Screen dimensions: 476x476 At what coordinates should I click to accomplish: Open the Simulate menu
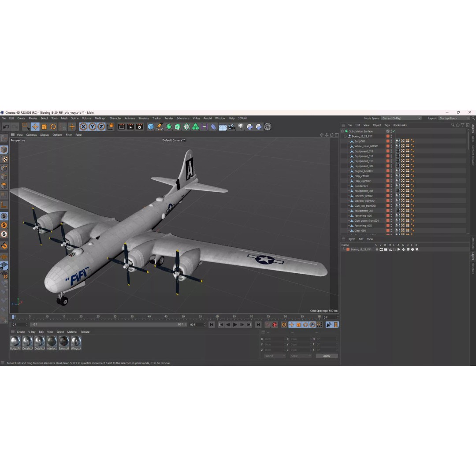click(x=144, y=119)
